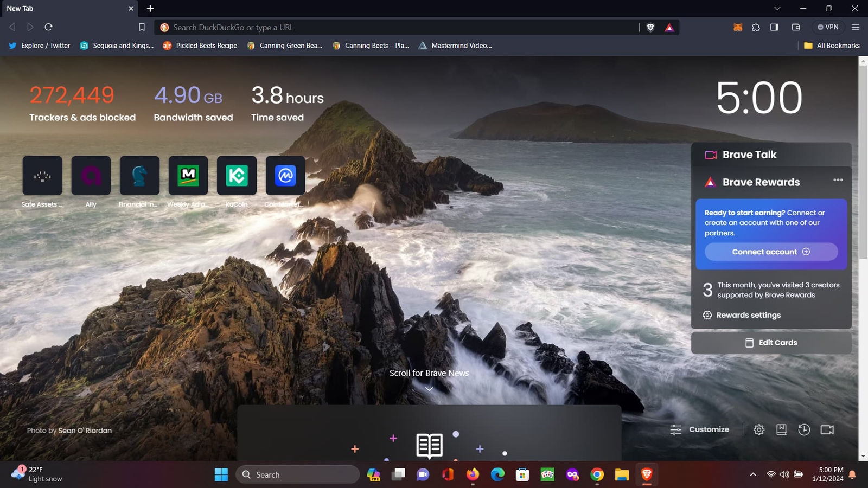Open a new tab with plus button
Screen dimensions: 868x488
click(150, 8)
